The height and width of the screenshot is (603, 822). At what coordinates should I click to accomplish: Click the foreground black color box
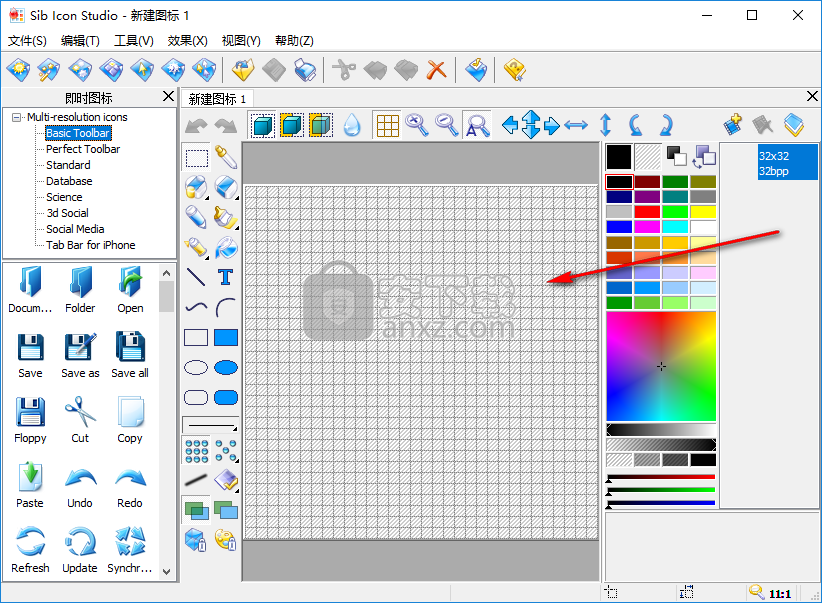619,157
